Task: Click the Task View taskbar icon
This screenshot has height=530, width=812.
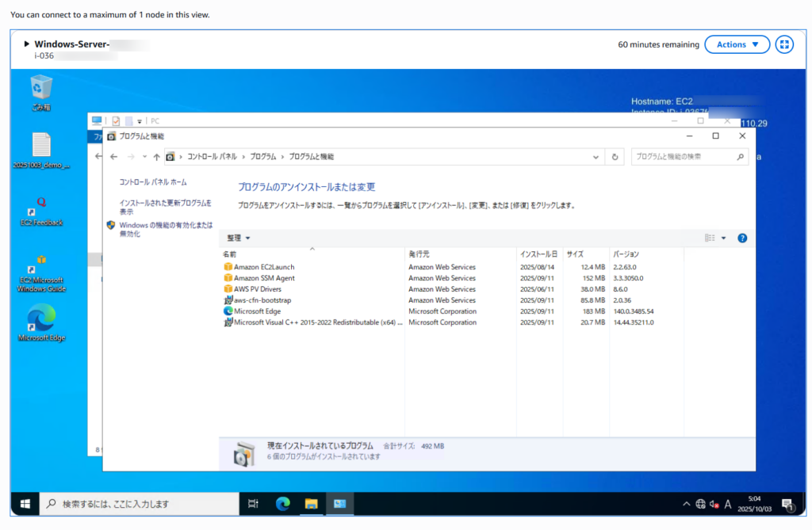Action: 253,504
